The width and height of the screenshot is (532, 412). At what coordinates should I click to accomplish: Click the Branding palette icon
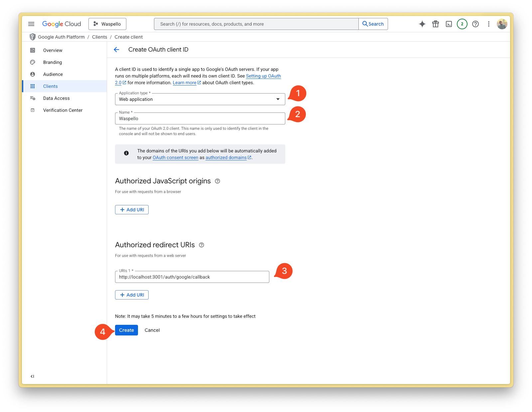tap(32, 62)
